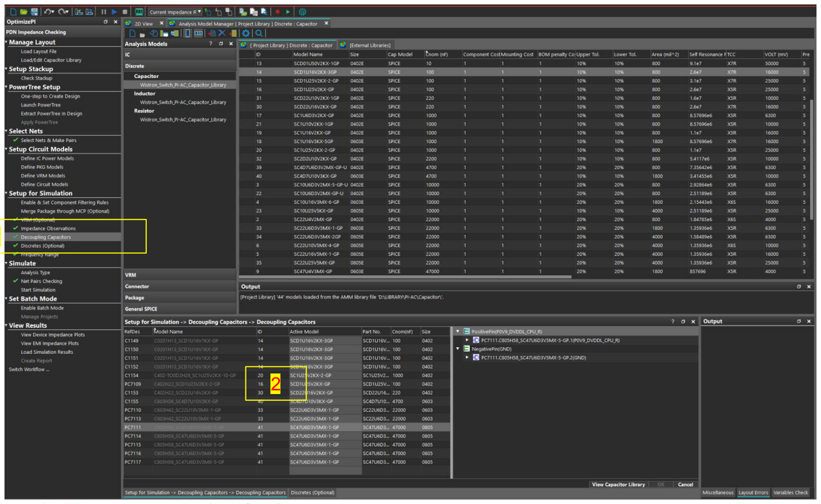Open the Variables Check tab
The image size is (821, 504).
pyautogui.click(x=790, y=492)
